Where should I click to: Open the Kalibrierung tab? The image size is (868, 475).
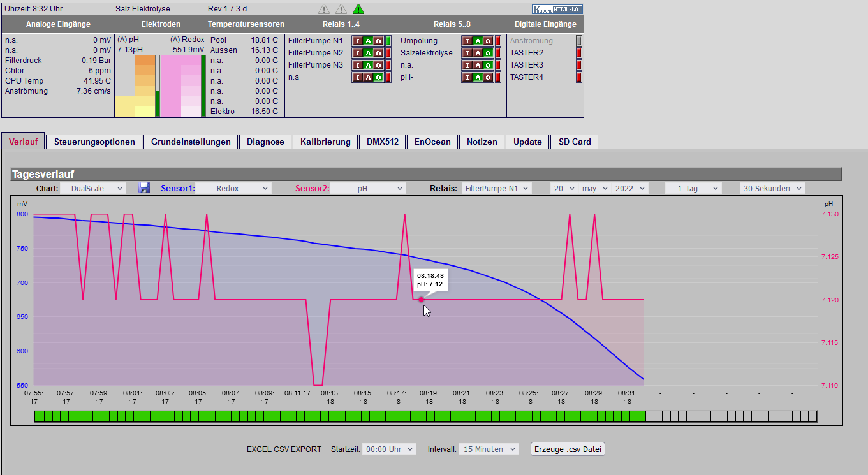pos(325,142)
